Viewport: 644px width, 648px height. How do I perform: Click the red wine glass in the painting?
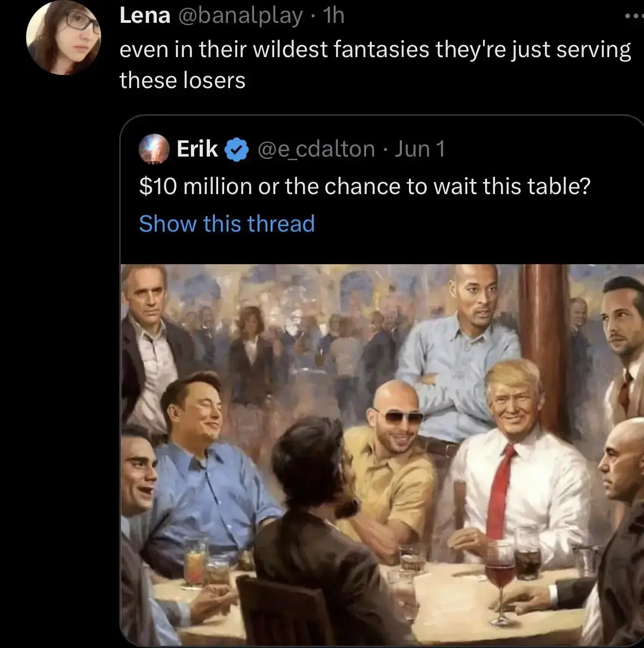click(500, 582)
